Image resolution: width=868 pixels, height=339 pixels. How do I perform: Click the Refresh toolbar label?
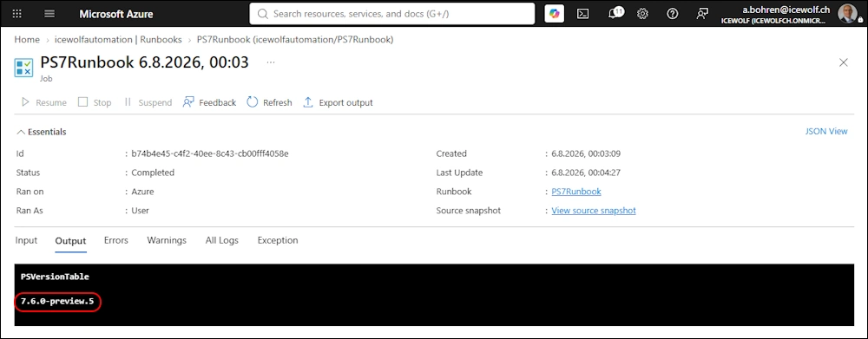pyautogui.click(x=278, y=103)
